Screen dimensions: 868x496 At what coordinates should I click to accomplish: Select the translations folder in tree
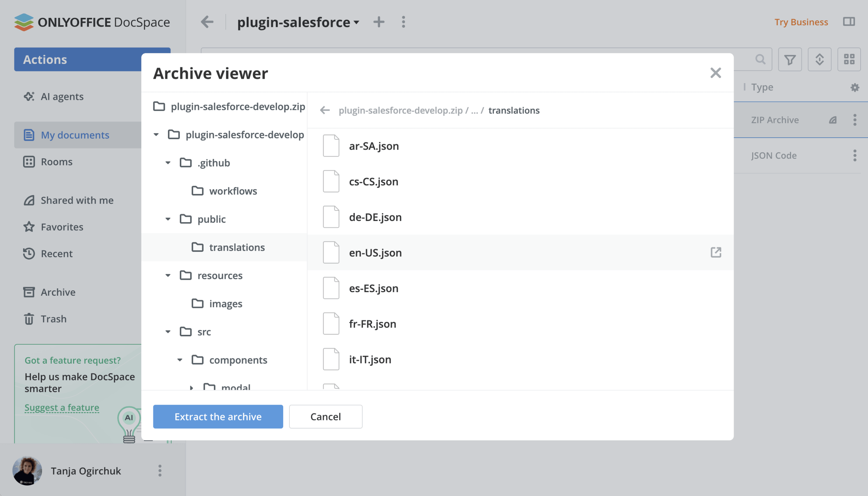click(x=237, y=247)
